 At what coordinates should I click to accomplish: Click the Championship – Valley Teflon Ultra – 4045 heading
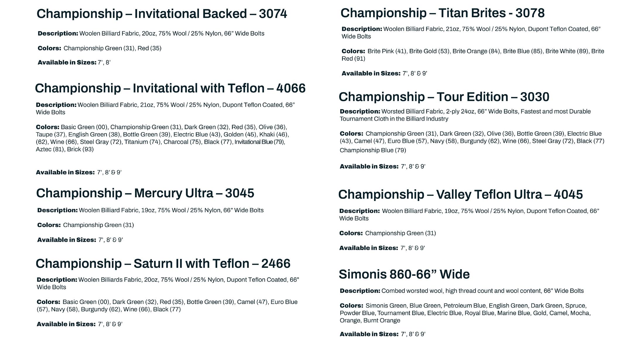[x=460, y=194]
